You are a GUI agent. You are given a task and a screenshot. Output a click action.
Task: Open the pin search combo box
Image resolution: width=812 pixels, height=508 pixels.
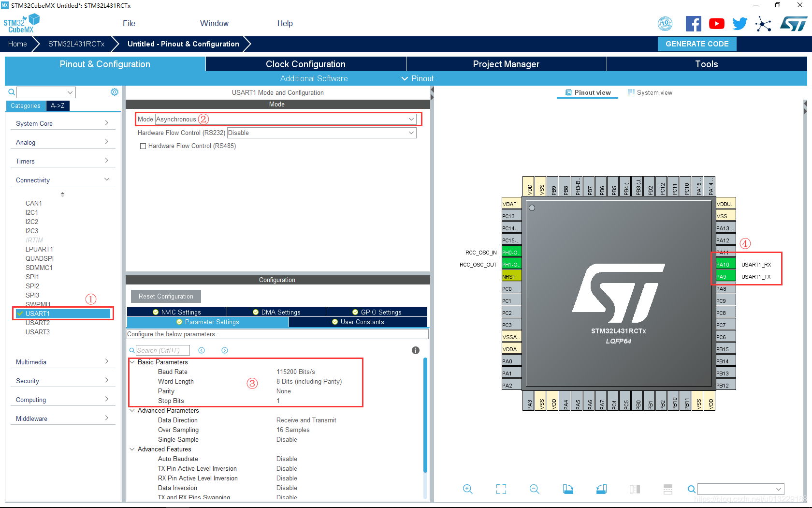tap(740, 489)
